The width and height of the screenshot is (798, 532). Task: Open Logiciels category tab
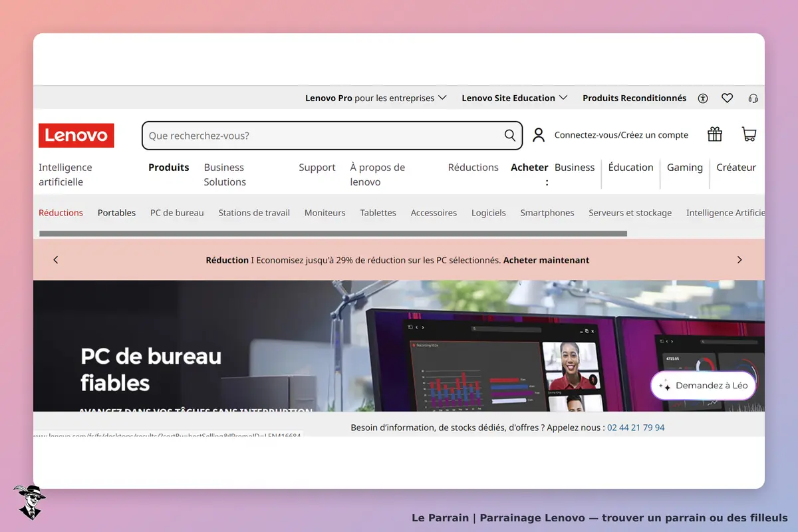coord(489,213)
